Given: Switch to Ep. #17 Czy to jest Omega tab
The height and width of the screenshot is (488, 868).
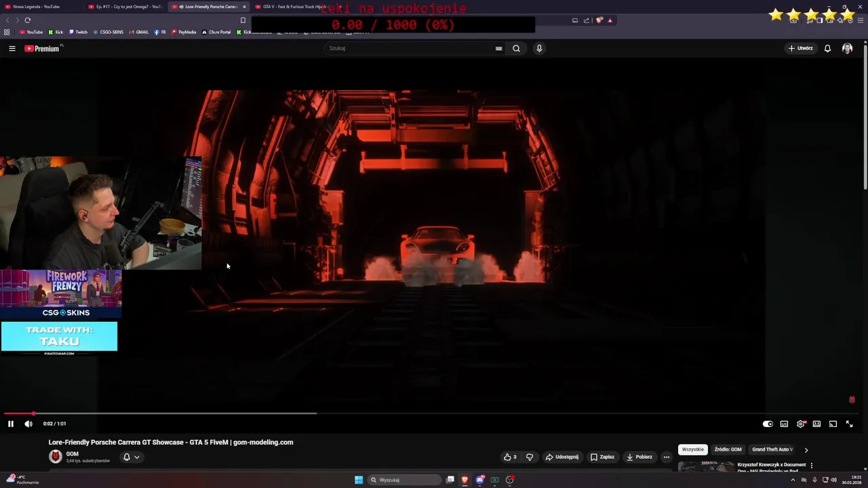Looking at the screenshot, I should (125, 7).
